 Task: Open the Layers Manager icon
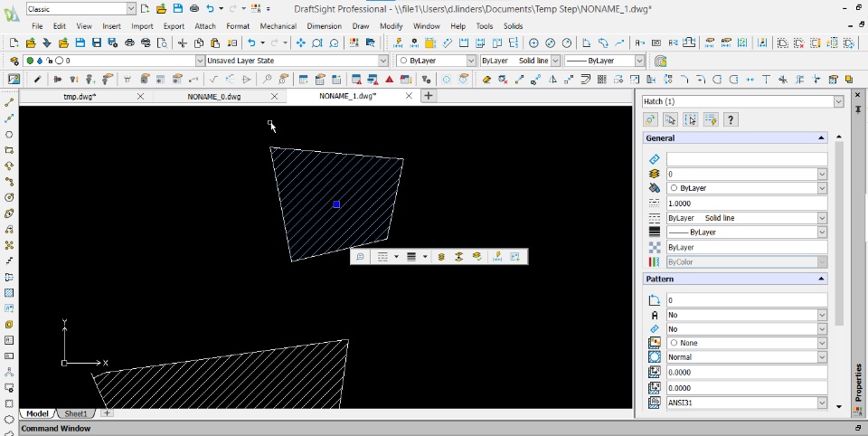(x=14, y=61)
